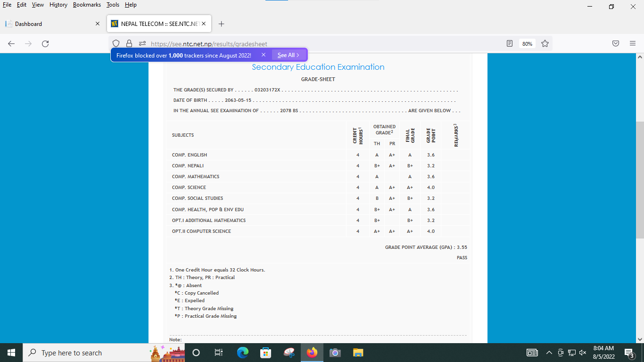Toggle Reader View icon in address bar
The image size is (644, 362).
tap(510, 44)
